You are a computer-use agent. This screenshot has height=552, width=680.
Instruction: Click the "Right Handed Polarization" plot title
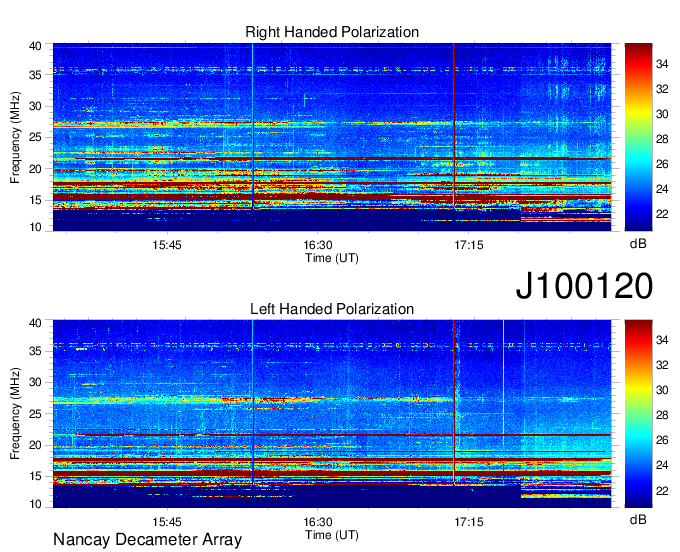tap(332, 32)
